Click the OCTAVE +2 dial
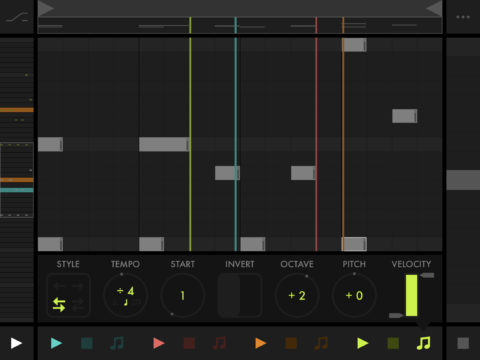This screenshot has height=360, width=480. [297, 295]
